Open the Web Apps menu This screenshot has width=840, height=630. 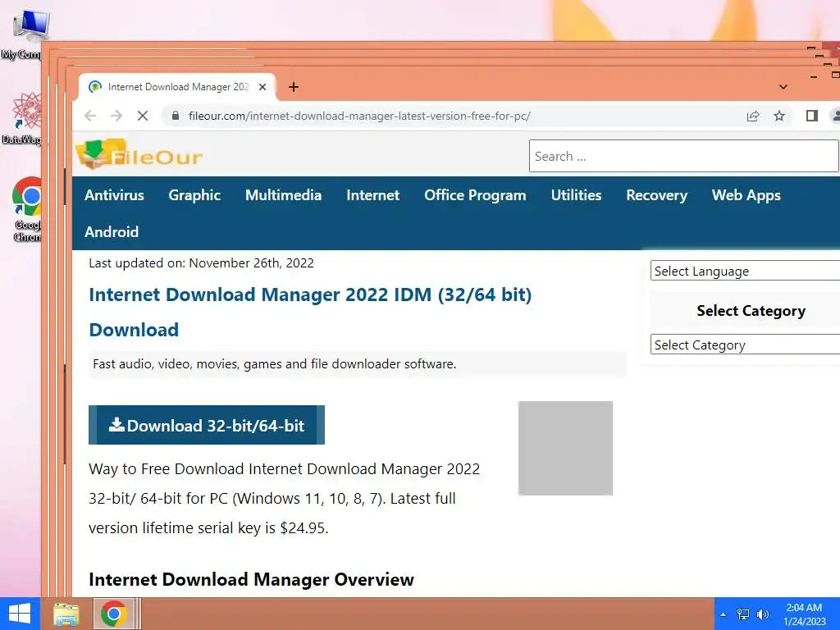(x=746, y=195)
